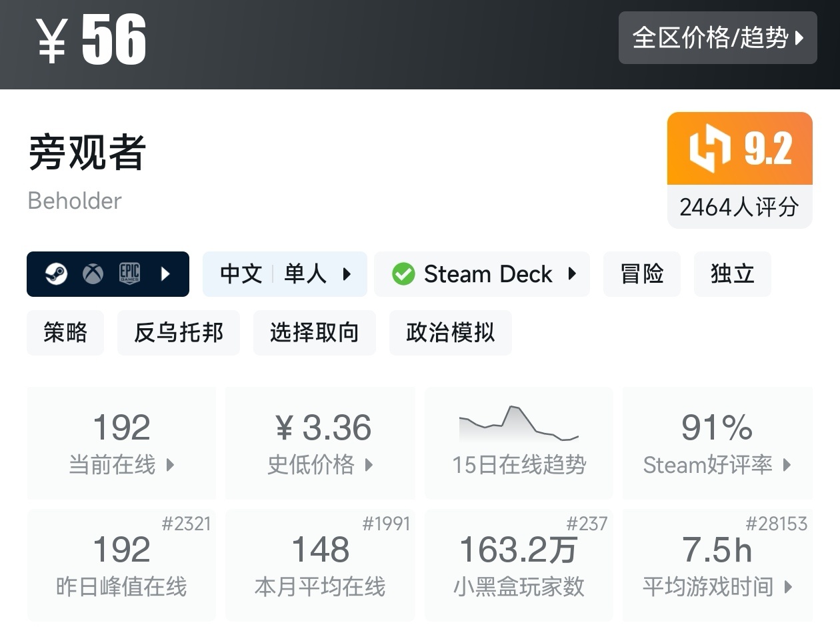Screen dimensions: 840x627
Task: Expand the 史低价格 arrow
Action: [369, 465]
